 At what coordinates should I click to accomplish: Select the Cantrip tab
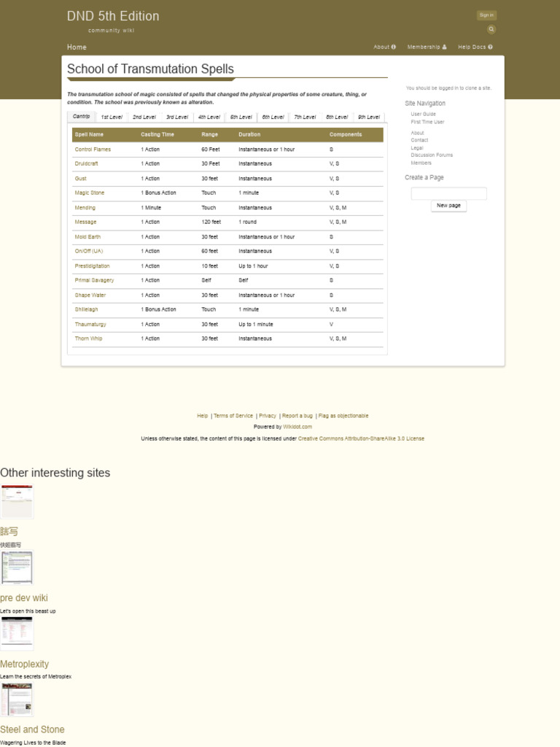point(82,117)
